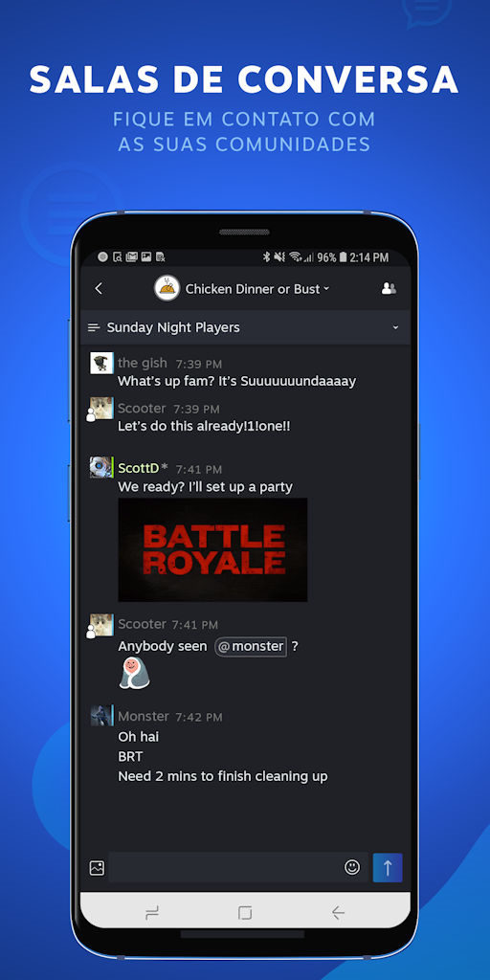Viewport: 490px width, 980px height.
Task: Open Scooter's avatar at 7:39 PM
Action: point(100,409)
